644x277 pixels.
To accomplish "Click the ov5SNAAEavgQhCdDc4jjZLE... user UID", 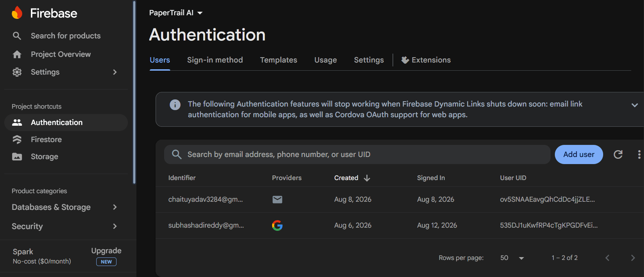I will (547, 200).
